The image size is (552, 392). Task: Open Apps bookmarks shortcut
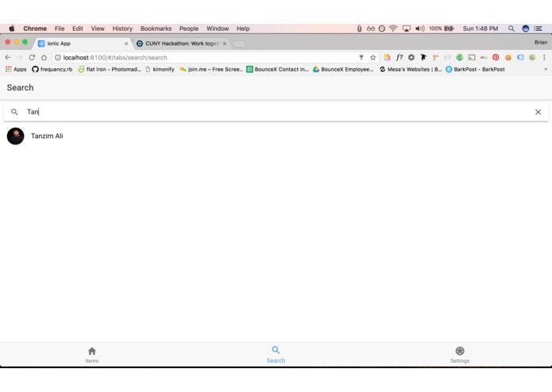pyautogui.click(x=16, y=69)
